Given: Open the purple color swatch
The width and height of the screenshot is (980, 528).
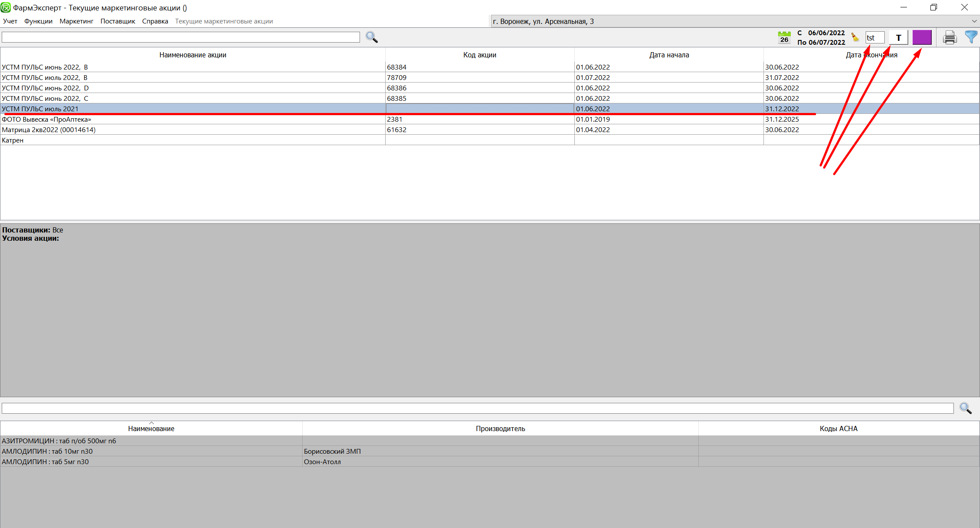Looking at the screenshot, I should (922, 37).
